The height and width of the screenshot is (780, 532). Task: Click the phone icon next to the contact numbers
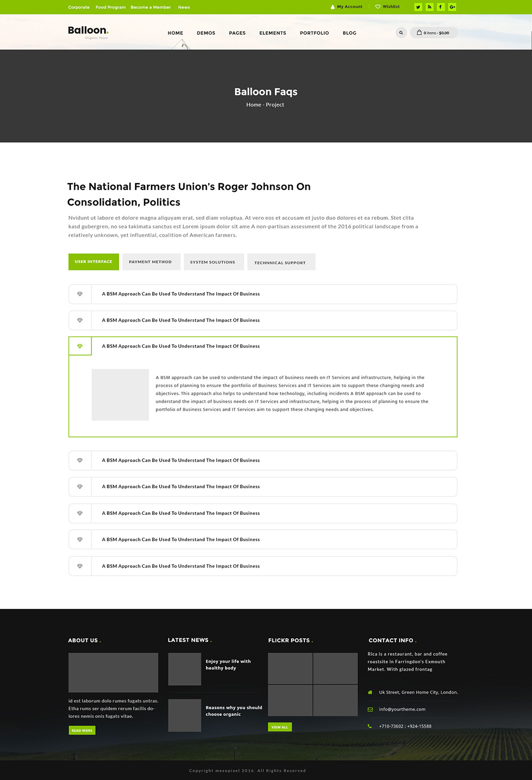click(x=370, y=726)
